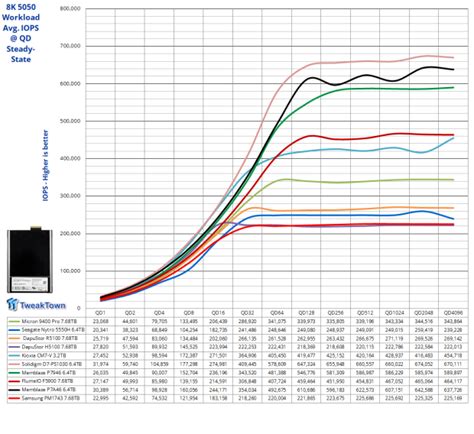Click the 300,000 y-axis label

pyautogui.click(x=70, y=196)
